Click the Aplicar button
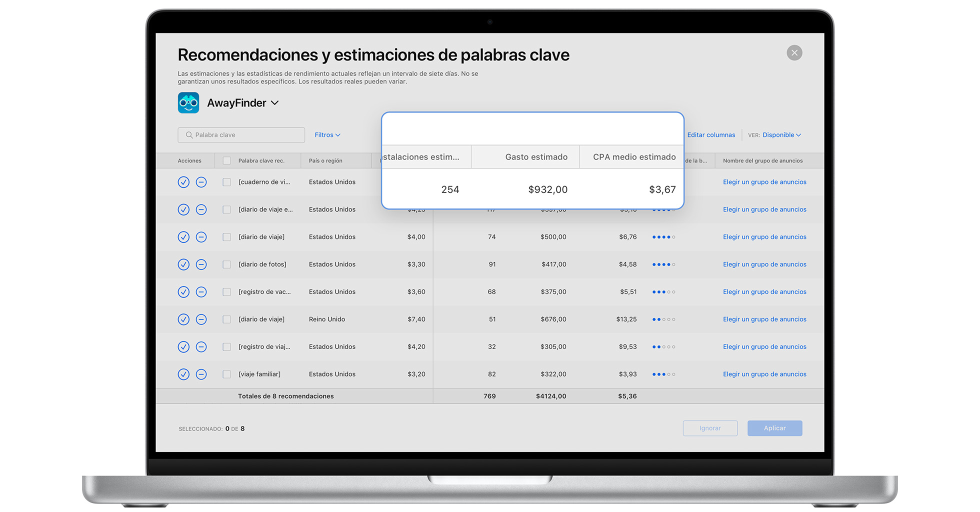 coord(774,428)
